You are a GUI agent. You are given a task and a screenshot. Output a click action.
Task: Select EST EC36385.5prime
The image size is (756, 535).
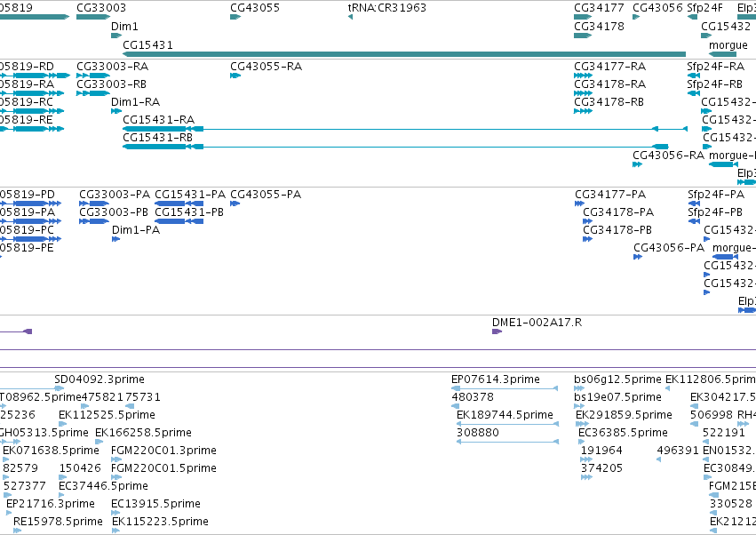pos(623,433)
